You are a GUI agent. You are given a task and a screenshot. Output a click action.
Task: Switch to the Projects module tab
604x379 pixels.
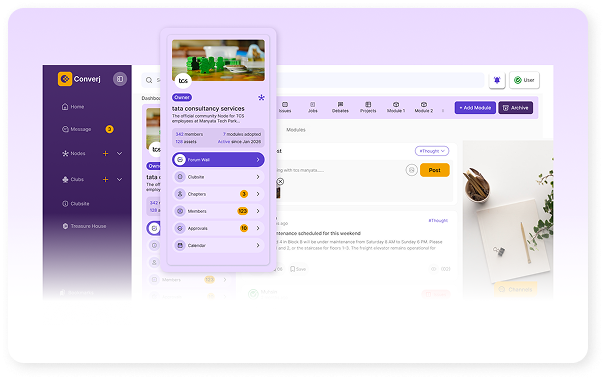[x=368, y=107]
